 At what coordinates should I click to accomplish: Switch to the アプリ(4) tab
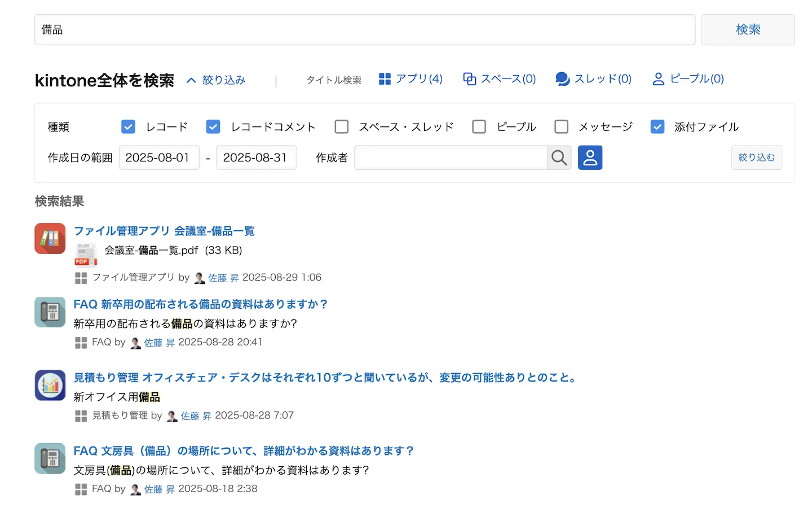coord(411,79)
